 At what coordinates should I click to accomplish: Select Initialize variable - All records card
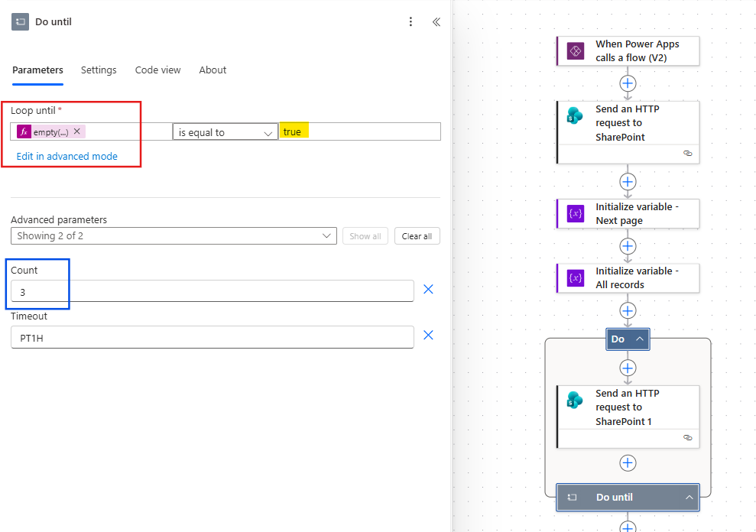[x=628, y=277]
